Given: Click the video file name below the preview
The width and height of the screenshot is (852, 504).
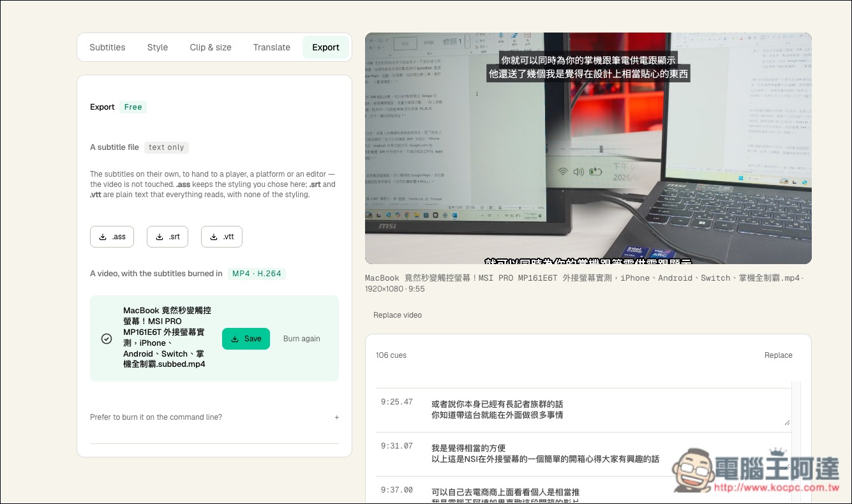Looking at the screenshot, I should pos(585,283).
